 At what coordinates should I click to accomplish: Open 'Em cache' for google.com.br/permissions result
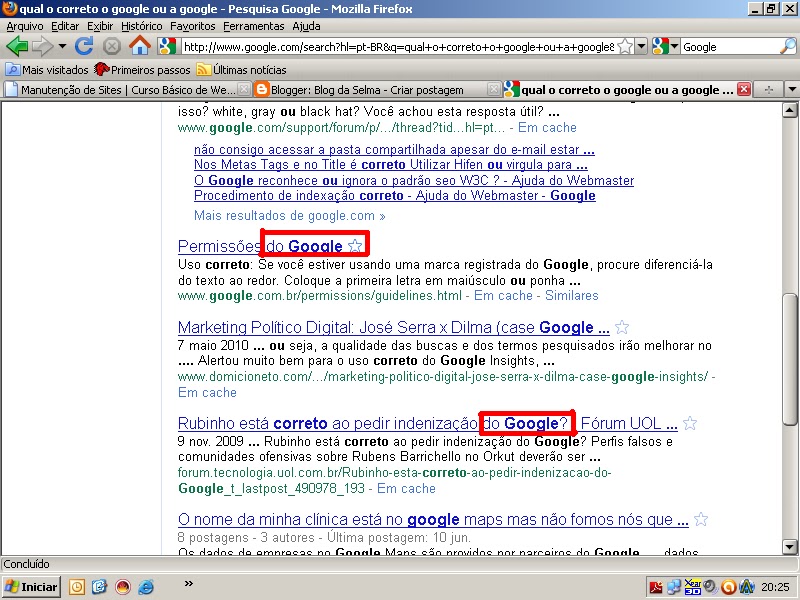click(x=503, y=295)
